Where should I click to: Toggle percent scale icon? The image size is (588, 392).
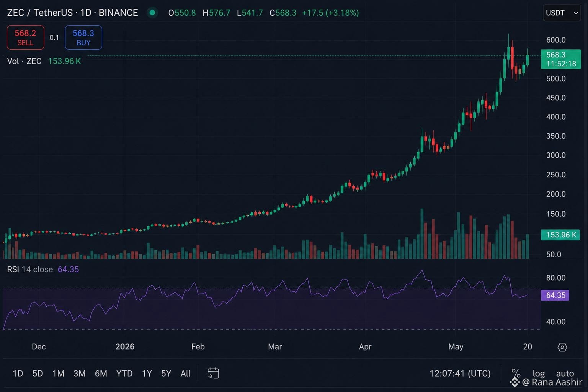(x=516, y=373)
